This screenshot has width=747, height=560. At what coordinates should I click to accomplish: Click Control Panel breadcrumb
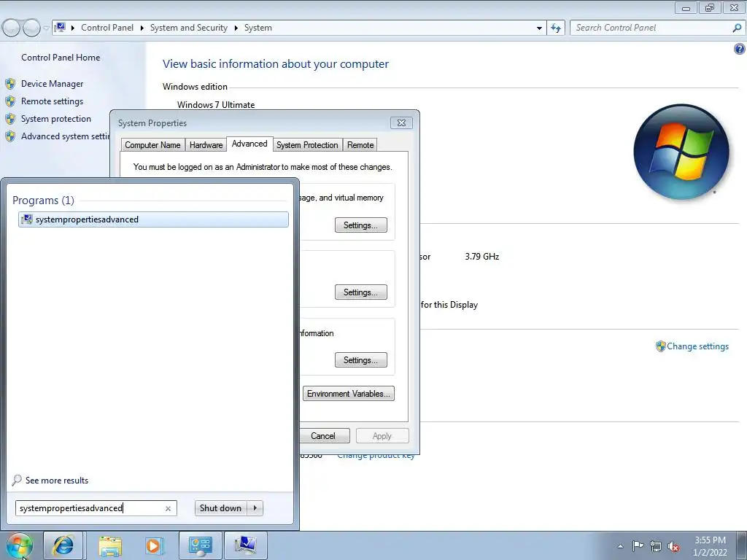pos(107,28)
